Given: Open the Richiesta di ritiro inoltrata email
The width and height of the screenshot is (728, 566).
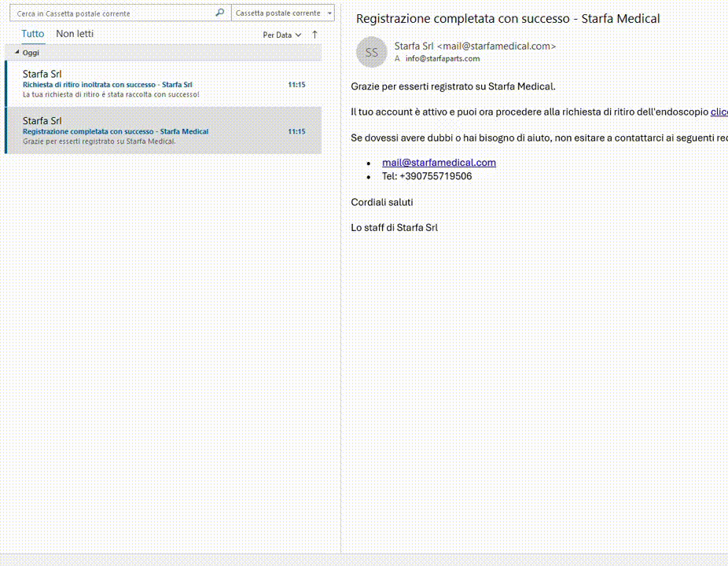Looking at the screenshot, I should (164, 83).
